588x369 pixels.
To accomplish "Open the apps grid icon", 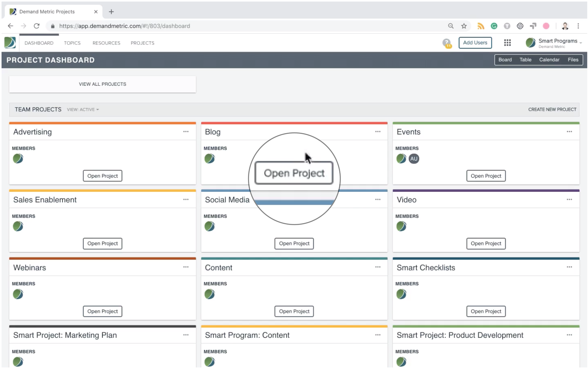I will [507, 43].
